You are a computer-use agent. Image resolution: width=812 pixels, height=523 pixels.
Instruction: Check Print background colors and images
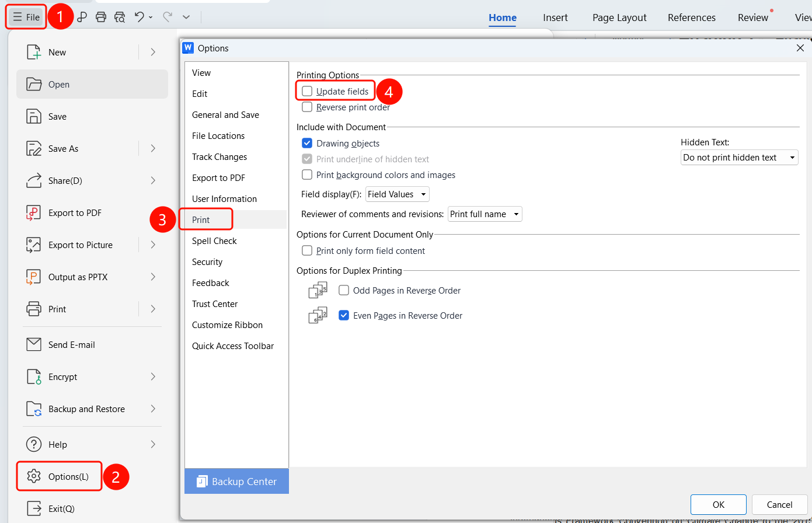pos(307,175)
